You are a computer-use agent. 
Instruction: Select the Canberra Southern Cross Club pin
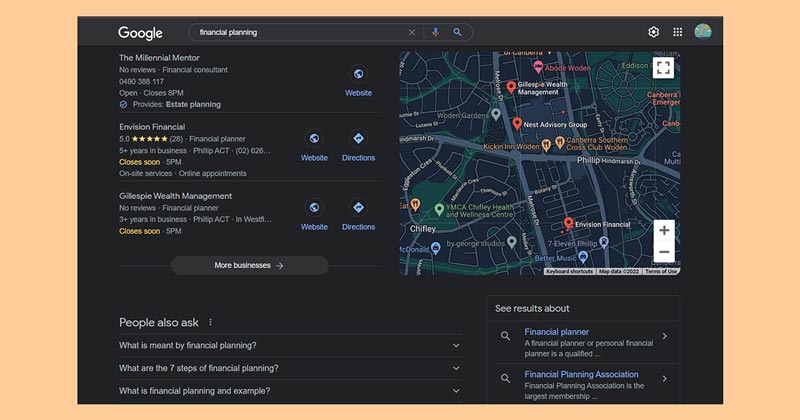tap(559, 142)
